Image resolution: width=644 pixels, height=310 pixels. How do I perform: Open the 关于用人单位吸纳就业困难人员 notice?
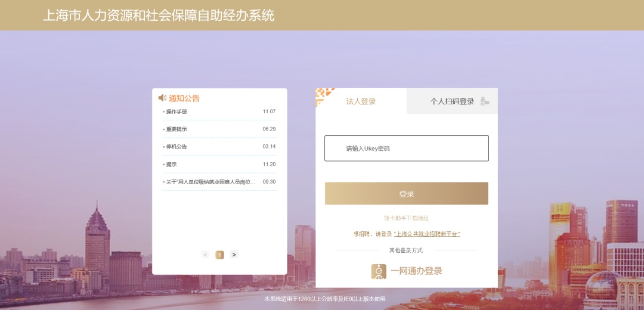tap(210, 182)
